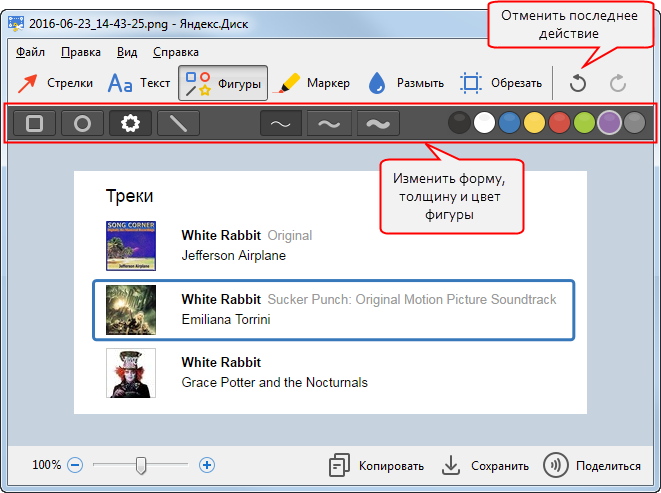Screen dimensions: 661x493
Task: Select the thickest line thickness
Action: pyautogui.click(x=378, y=123)
